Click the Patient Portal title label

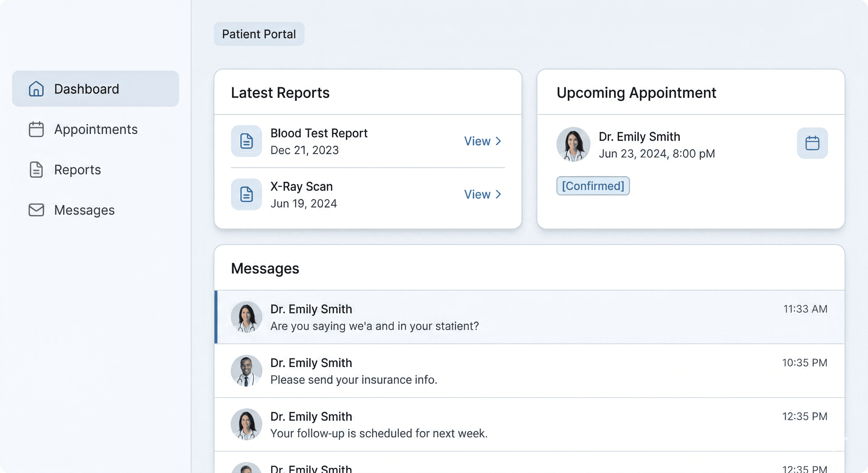(259, 34)
